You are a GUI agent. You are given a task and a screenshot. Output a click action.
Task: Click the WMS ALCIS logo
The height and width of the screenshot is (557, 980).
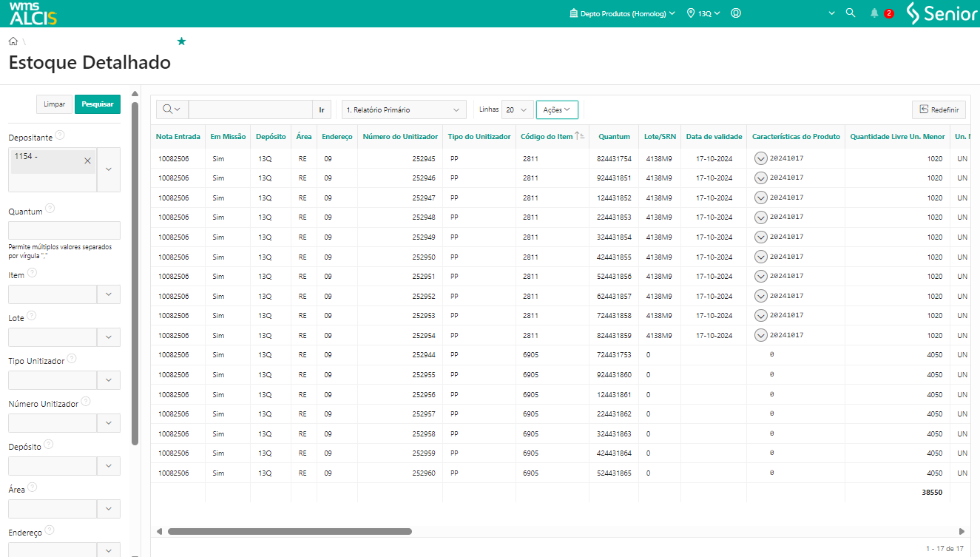click(33, 13)
